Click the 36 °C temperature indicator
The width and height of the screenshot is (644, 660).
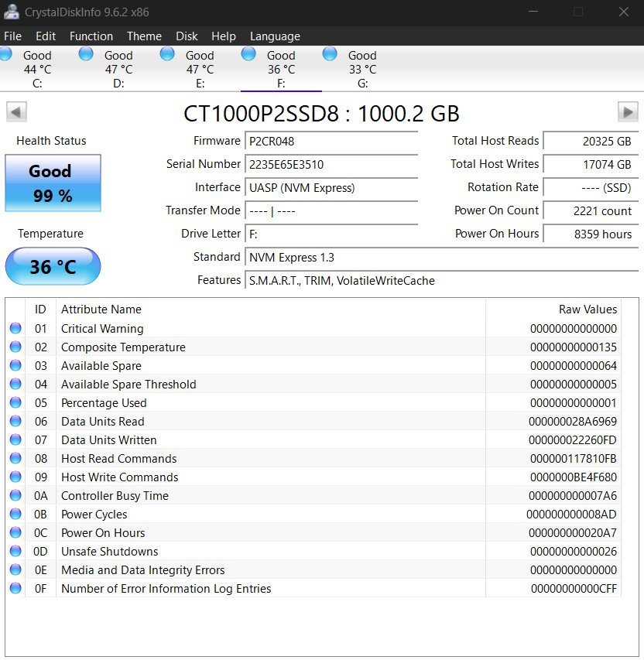[x=53, y=266]
